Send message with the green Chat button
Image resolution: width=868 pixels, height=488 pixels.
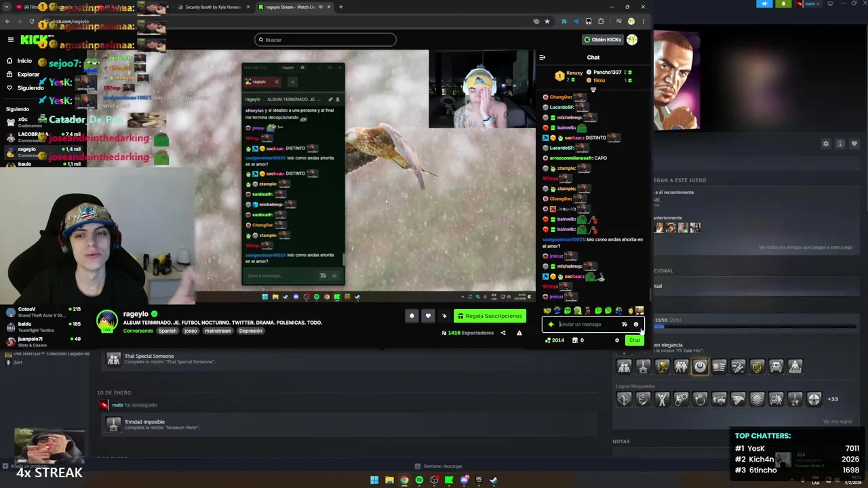634,340
